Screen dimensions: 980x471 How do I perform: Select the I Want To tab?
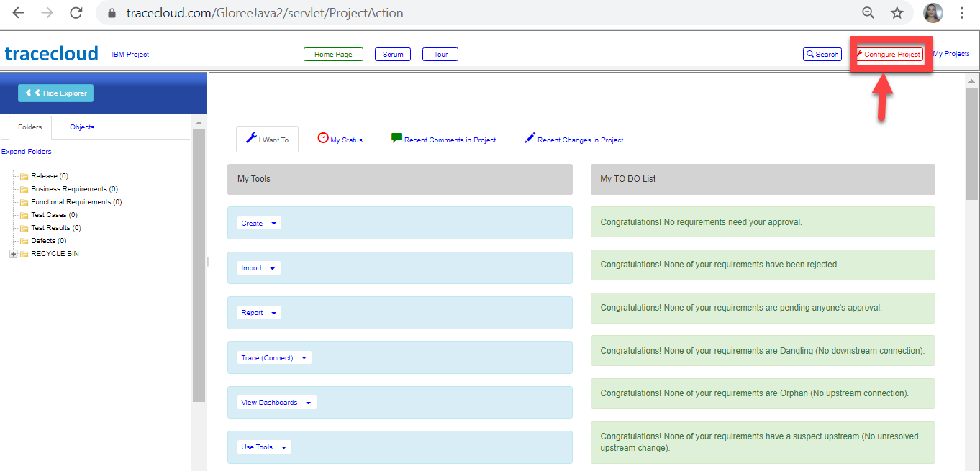click(267, 139)
